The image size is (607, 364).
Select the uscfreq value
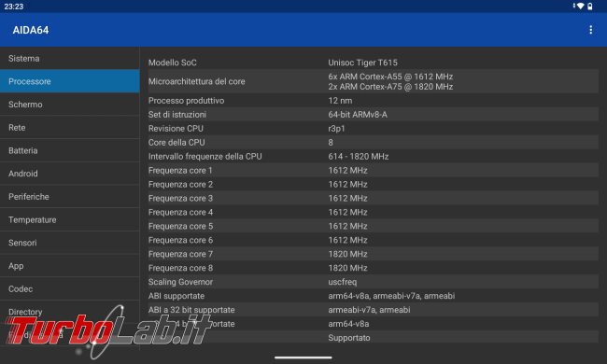pos(343,282)
